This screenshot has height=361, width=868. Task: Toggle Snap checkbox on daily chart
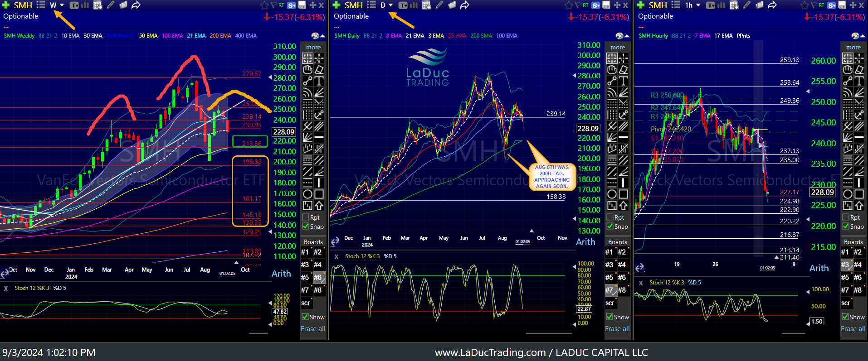tap(610, 226)
